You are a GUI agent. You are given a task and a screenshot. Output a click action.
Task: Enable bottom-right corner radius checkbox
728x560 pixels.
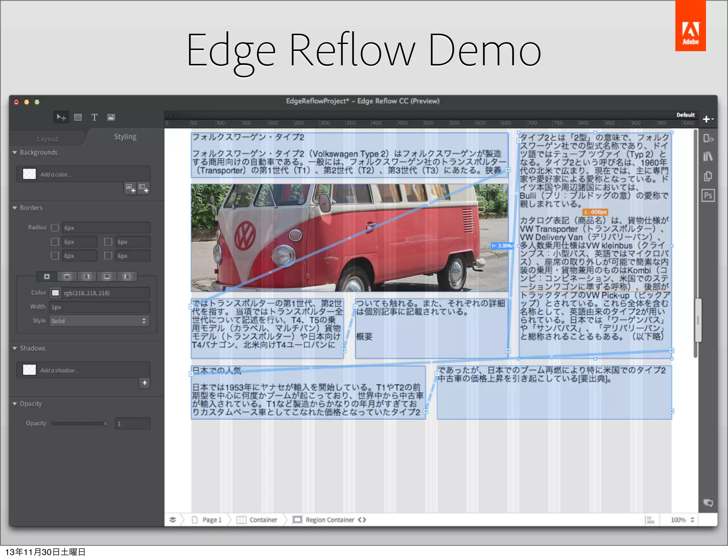click(x=108, y=255)
